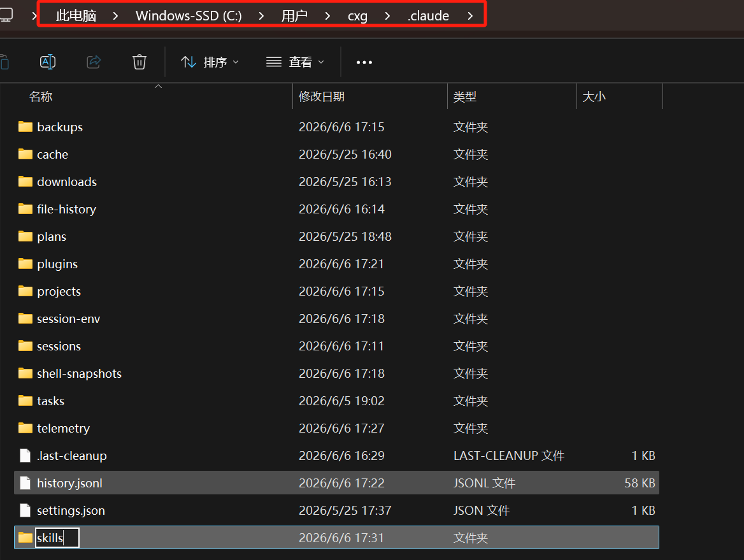This screenshot has height=560, width=744.
Task: Select the telemetry folder name
Action: coord(64,429)
